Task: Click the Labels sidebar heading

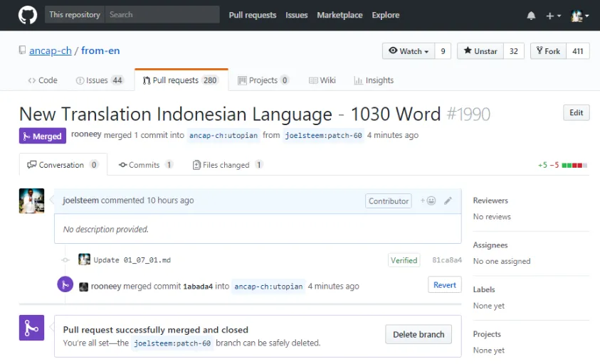Action: pos(484,289)
